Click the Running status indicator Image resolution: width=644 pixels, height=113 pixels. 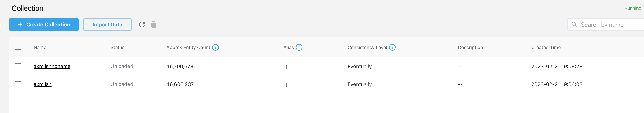(x=632, y=8)
